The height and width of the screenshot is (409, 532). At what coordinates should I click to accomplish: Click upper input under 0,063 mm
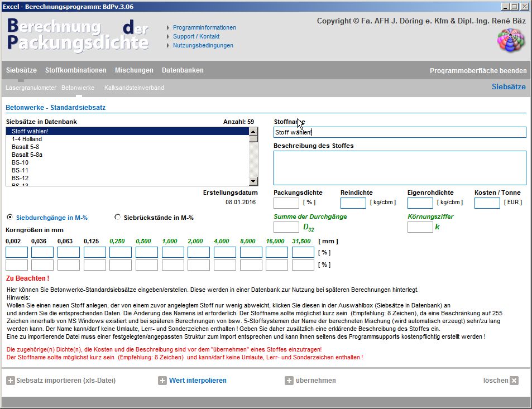pos(69,252)
